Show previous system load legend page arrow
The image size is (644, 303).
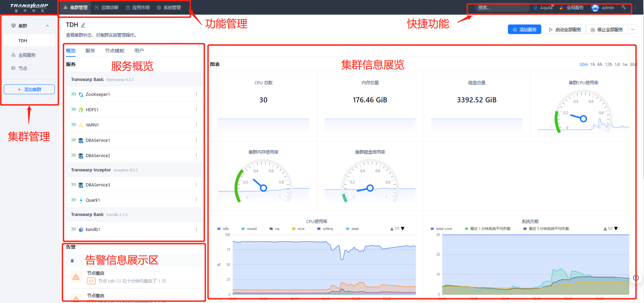pos(605,229)
